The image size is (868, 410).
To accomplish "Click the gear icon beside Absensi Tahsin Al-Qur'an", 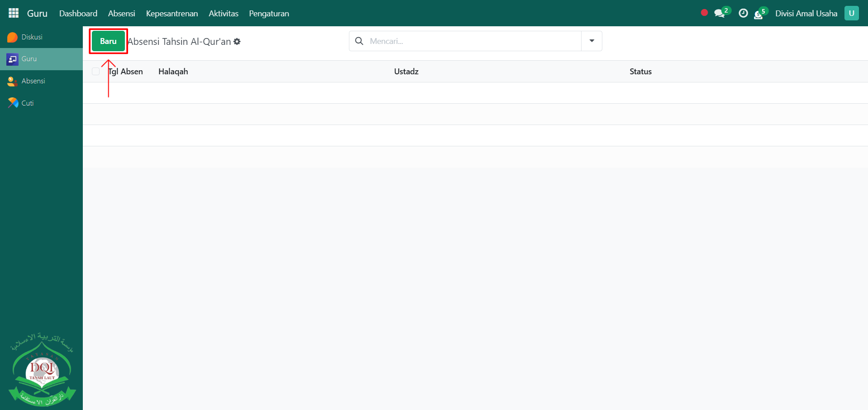I will tap(237, 42).
